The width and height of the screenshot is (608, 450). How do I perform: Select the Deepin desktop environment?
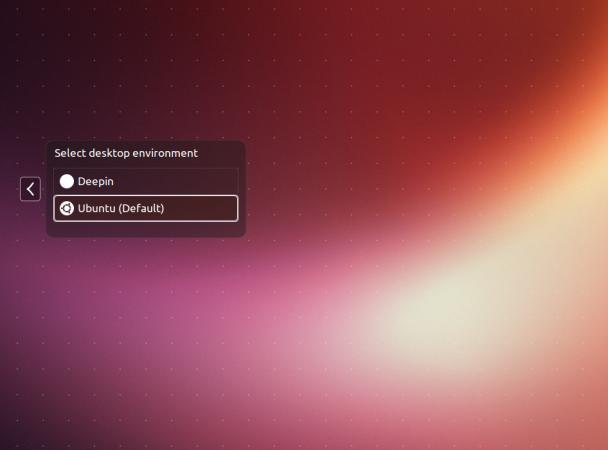click(146, 181)
